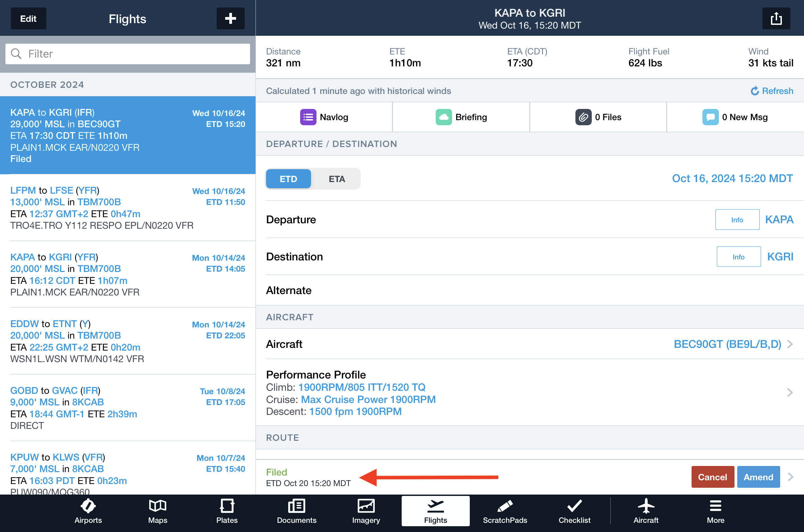Switch to the ETA segment
Screen dimensions: 804x532
click(x=337, y=179)
